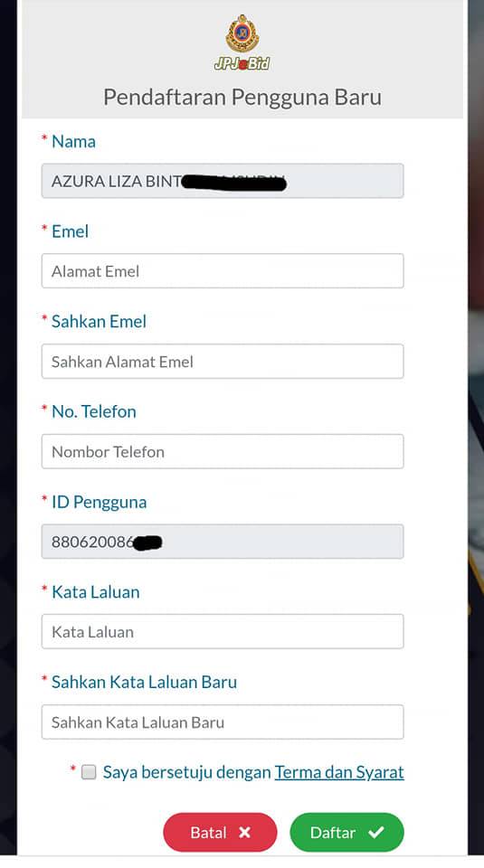This screenshot has height=868, width=484.
Task: Click the X icon on Batal button
Action: point(245,832)
